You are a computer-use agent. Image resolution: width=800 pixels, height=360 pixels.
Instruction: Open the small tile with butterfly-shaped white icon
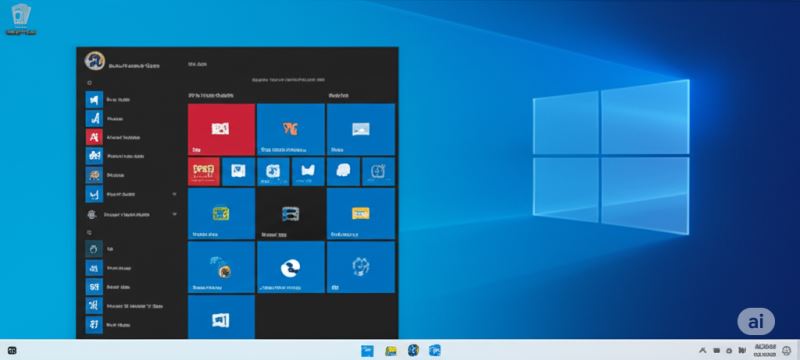pos(308,171)
